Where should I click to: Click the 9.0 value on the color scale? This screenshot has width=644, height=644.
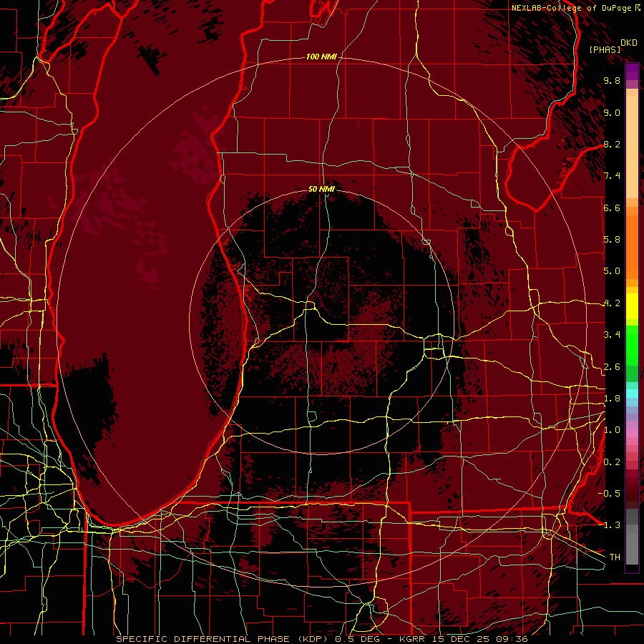(x=612, y=112)
